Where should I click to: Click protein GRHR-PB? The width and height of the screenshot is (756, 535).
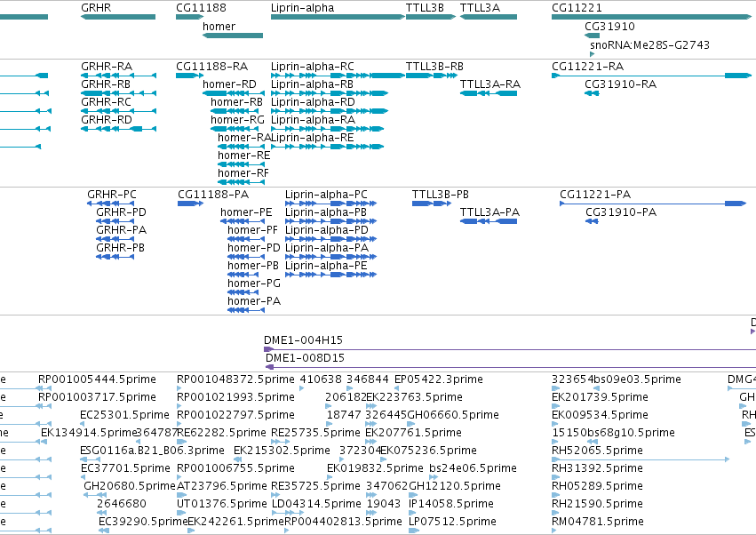(115, 257)
